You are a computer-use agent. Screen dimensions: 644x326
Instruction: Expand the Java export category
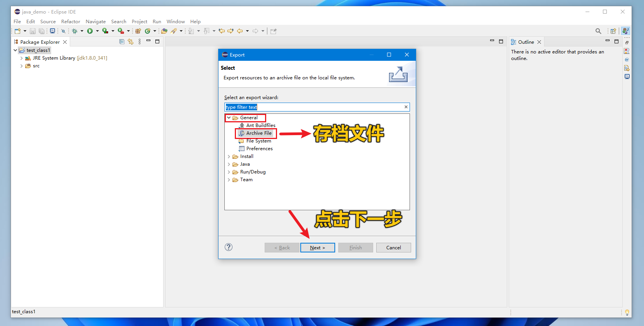pos(229,164)
